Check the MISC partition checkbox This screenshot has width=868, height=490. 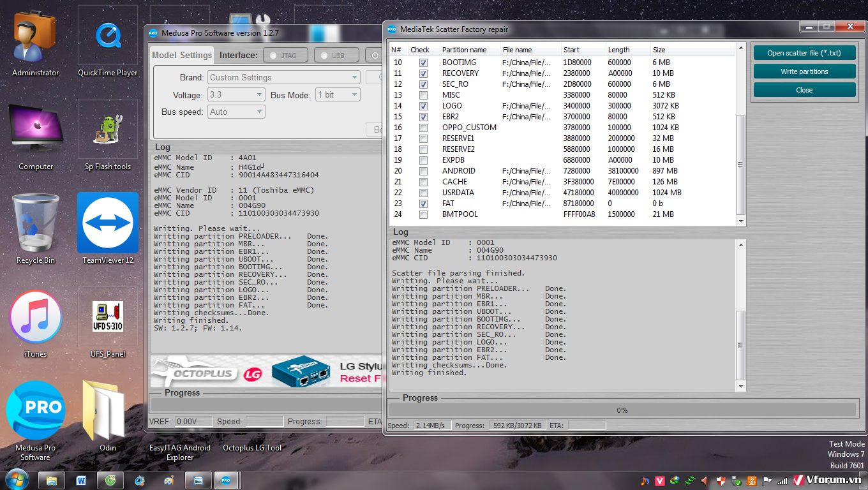[x=423, y=95]
